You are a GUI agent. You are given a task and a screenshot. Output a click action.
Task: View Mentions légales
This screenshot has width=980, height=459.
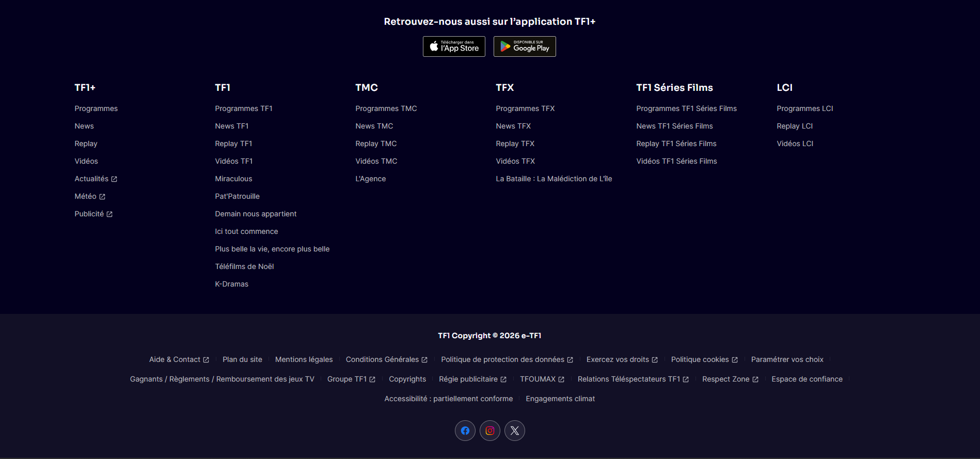pyautogui.click(x=304, y=359)
